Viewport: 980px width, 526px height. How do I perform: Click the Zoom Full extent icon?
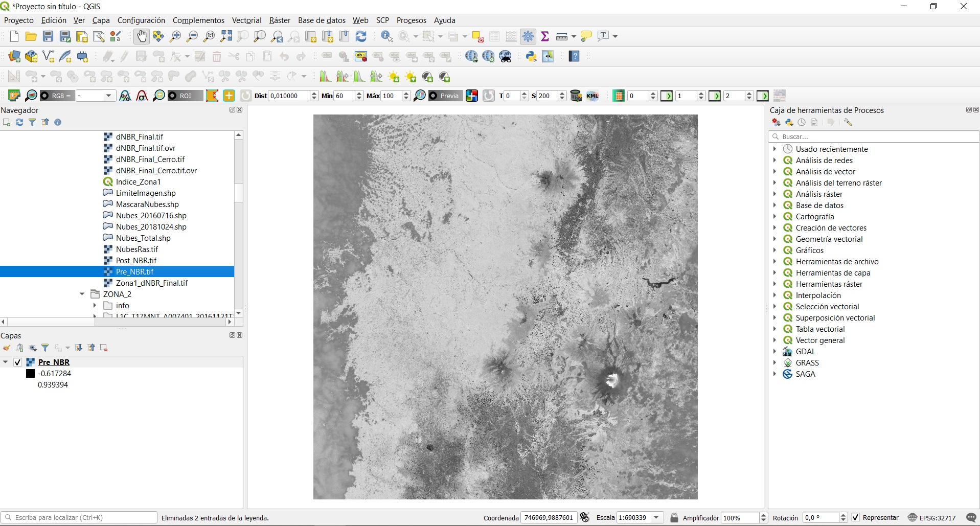pyautogui.click(x=226, y=36)
